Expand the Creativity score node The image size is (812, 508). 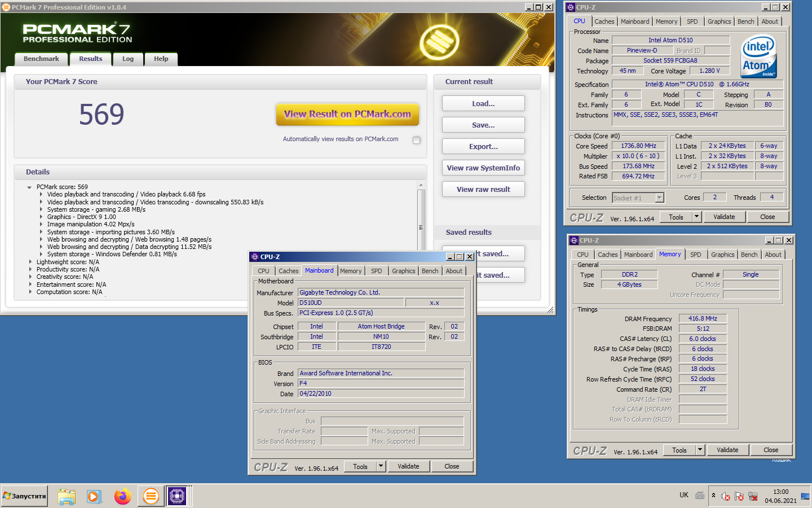30,277
